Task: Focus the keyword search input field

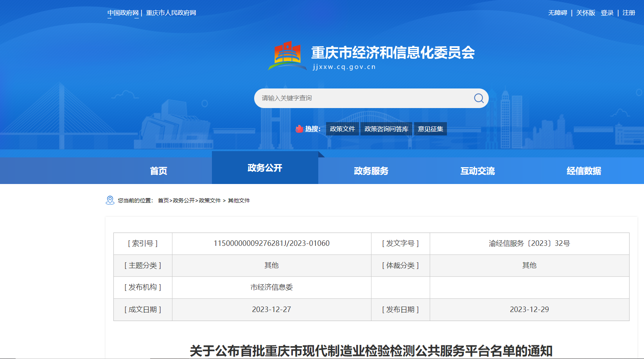Action: 364,98
